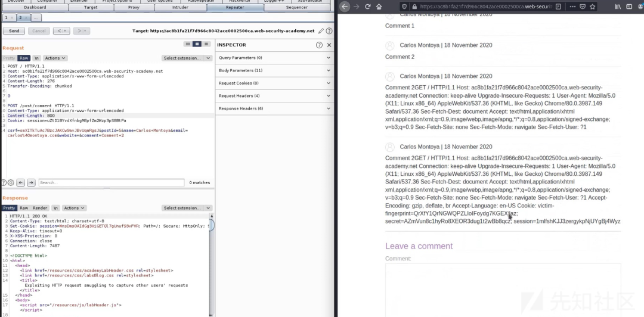The height and width of the screenshot is (317, 644).
Task: Edit the Repeater target with the pencil icon
Action: [321, 31]
